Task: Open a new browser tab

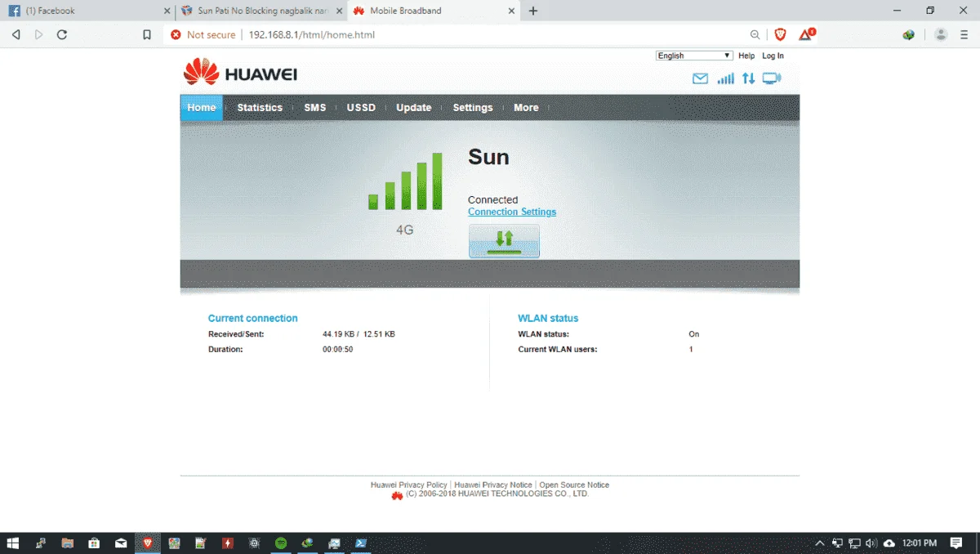Action: [x=533, y=11]
